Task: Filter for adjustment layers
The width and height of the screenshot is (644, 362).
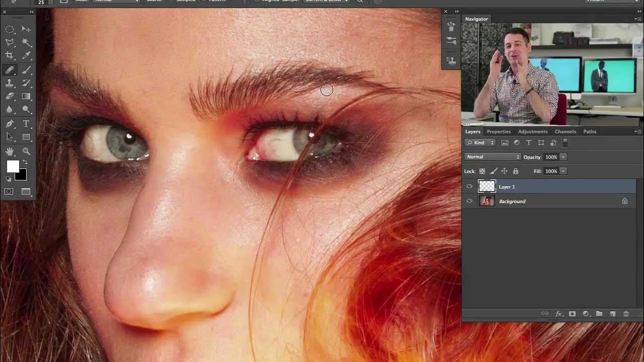Action: [517, 143]
